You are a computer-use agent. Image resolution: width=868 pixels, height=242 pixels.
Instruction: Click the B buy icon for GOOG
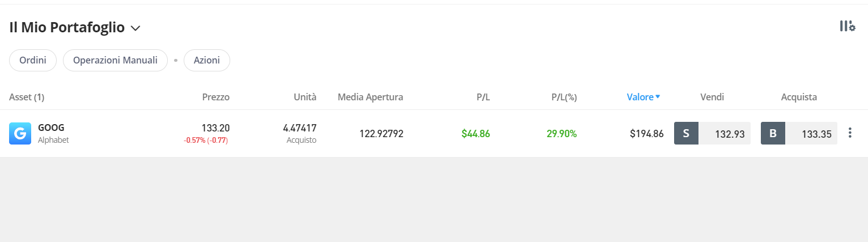[x=773, y=134]
